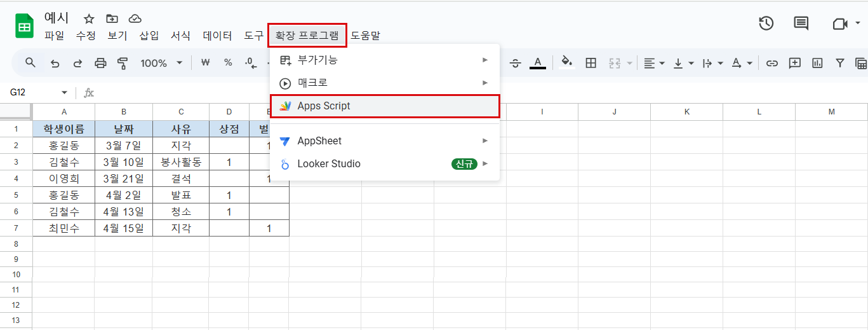Move the document using the folder icon
868x330 pixels.
coord(112,19)
